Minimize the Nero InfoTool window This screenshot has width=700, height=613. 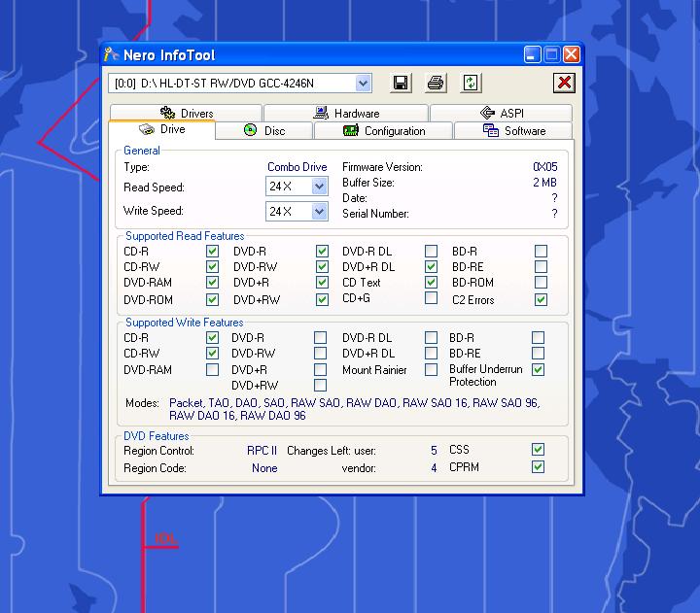(533, 55)
